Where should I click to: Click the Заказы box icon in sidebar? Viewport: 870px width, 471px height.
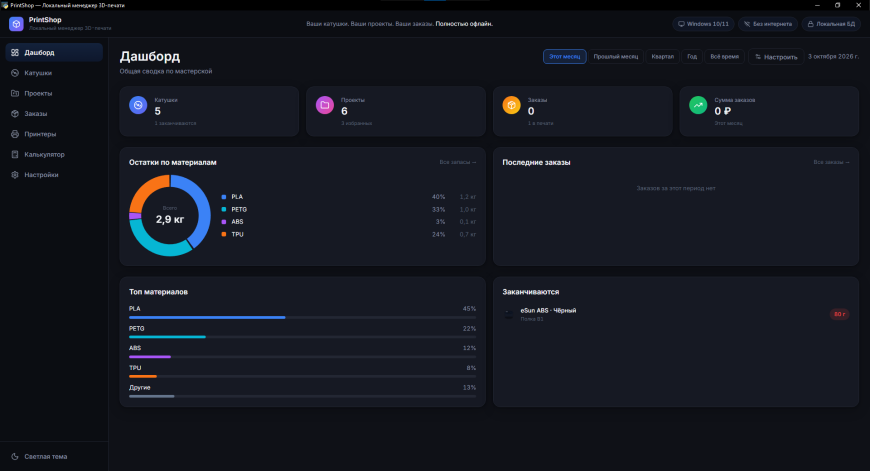15,114
